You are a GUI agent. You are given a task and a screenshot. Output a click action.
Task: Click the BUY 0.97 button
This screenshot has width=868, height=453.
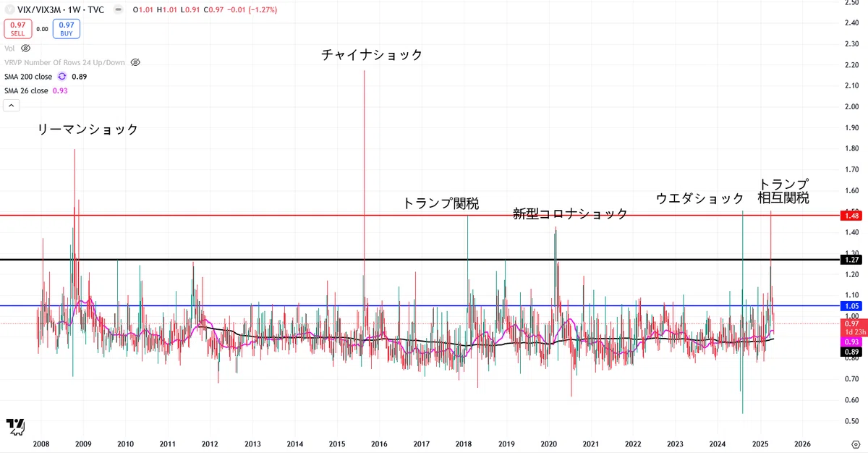pos(67,29)
